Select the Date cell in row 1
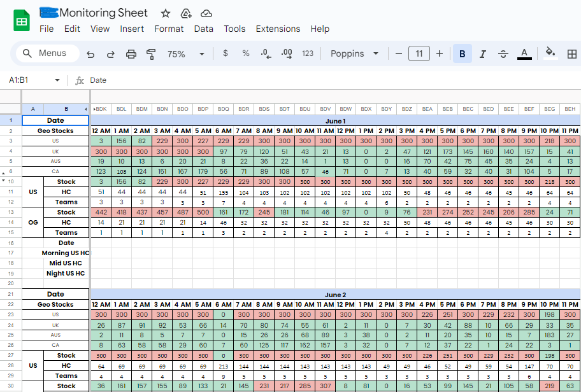Image resolution: width=581 pixels, height=392 pixels. coord(55,120)
